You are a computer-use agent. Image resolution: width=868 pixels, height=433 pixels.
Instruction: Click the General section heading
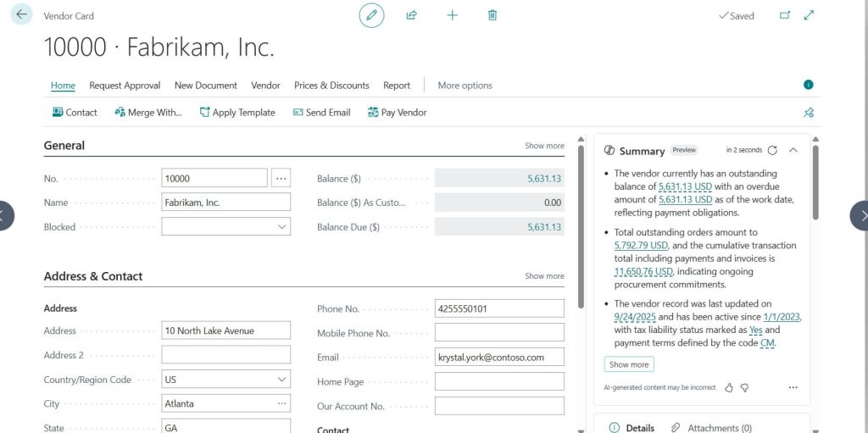click(x=64, y=146)
